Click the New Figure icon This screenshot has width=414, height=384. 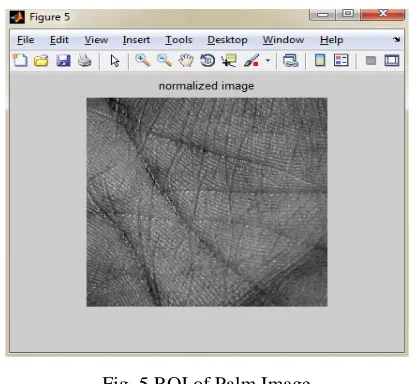pyautogui.click(x=20, y=60)
